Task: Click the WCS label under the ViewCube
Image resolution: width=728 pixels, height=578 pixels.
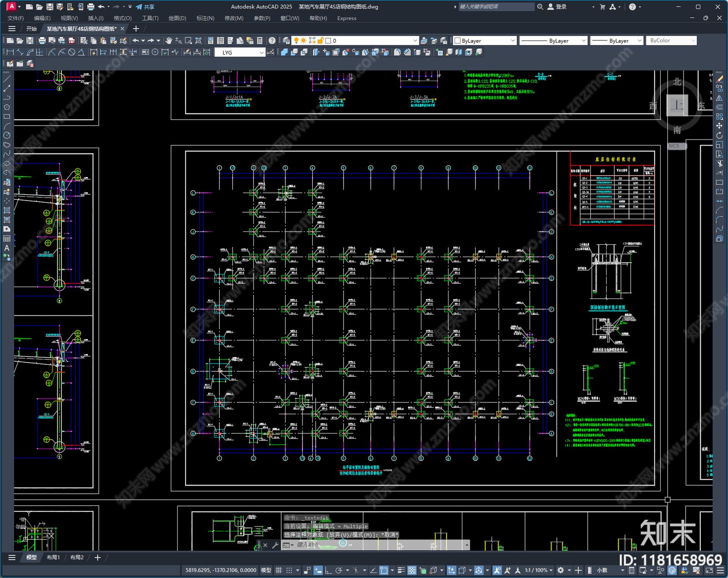Action: (x=677, y=146)
